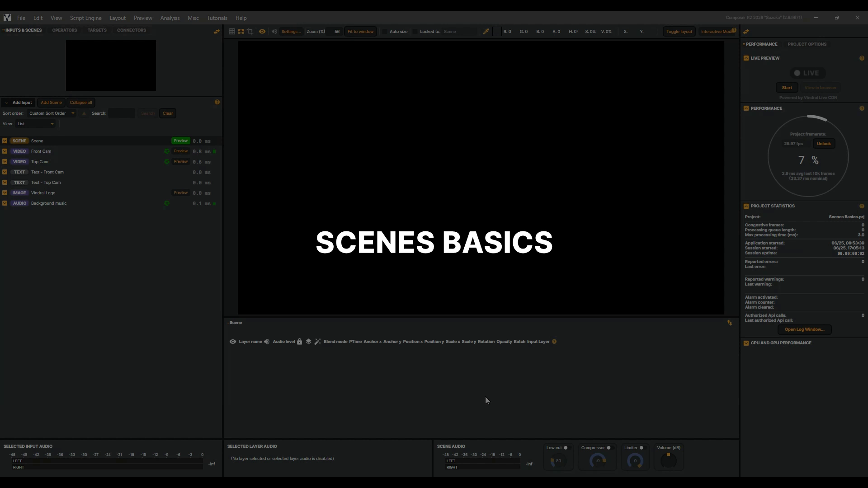Click the Toggle layout button
The width and height of the screenshot is (868, 488).
click(x=679, y=32)
